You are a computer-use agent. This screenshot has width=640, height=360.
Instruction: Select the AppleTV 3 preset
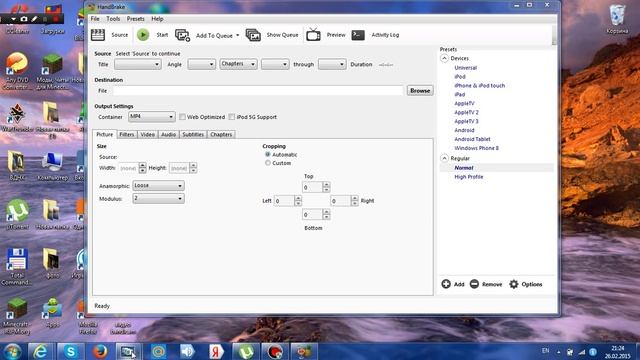point(466,121)
